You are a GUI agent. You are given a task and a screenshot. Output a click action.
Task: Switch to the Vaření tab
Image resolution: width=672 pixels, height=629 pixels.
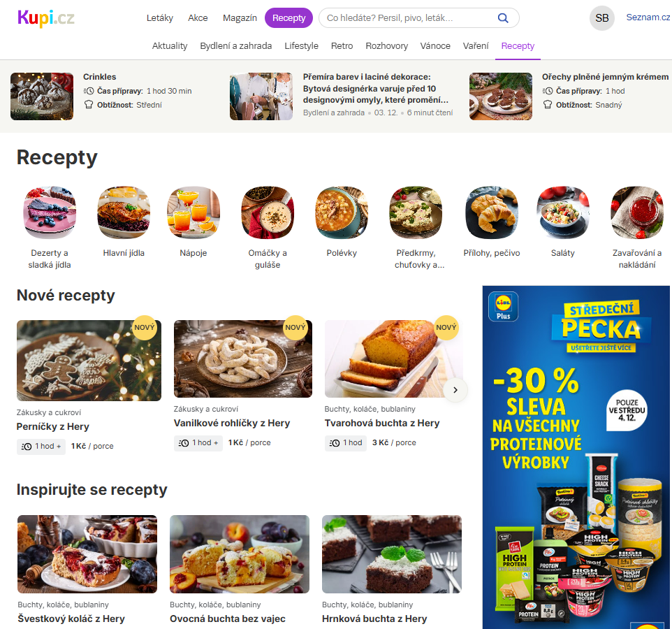(475, 46)
